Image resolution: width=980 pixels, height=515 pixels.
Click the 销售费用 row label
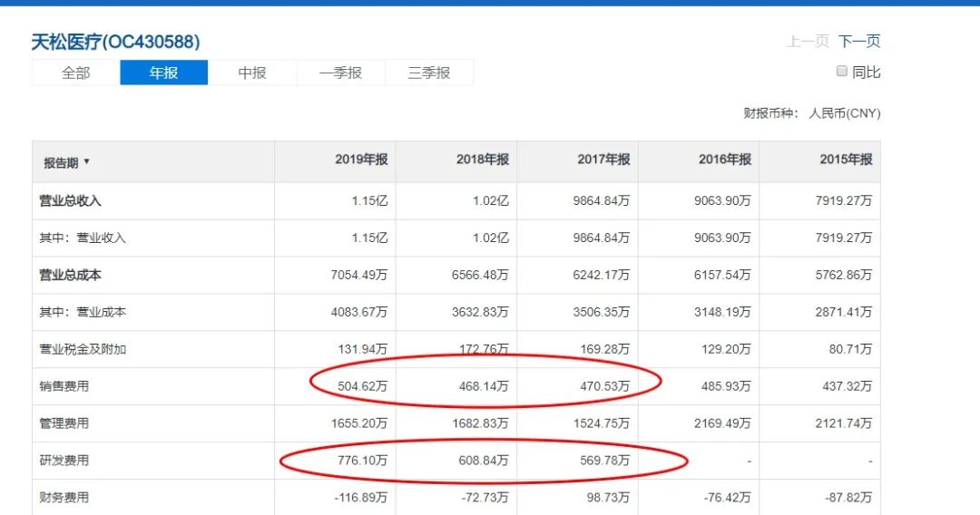[64, 386]
